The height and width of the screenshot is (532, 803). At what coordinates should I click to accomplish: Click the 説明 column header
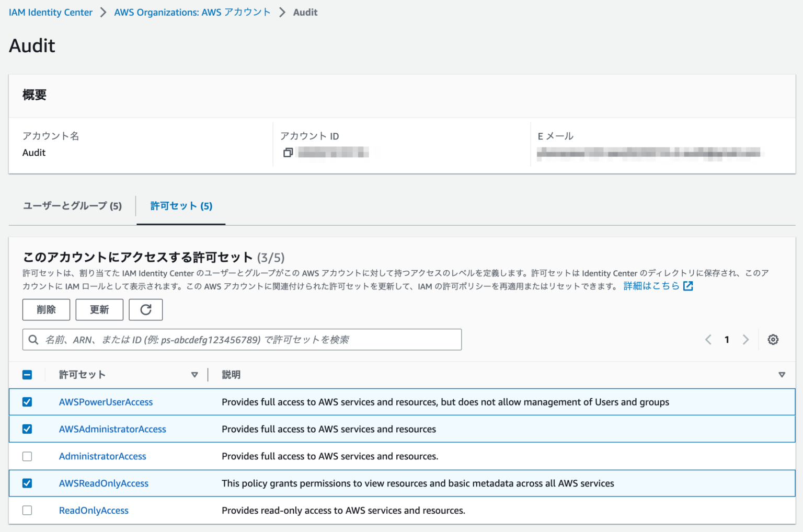(x=231, y=375)
